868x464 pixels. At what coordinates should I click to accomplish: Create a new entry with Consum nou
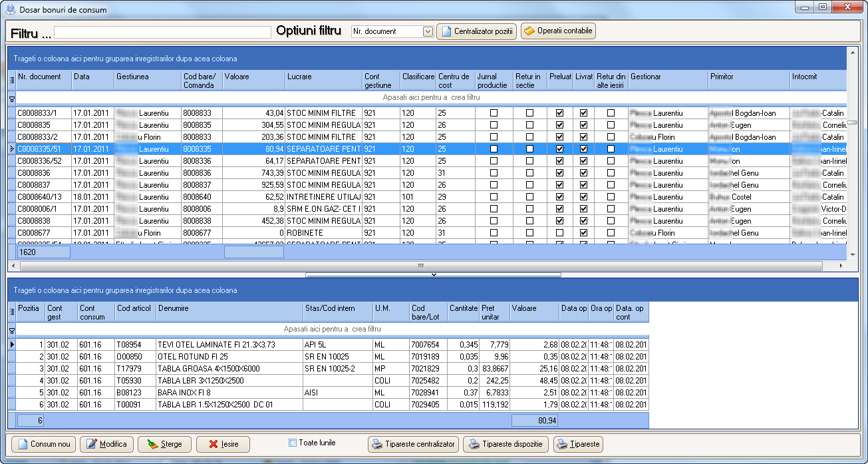point(43,444)
